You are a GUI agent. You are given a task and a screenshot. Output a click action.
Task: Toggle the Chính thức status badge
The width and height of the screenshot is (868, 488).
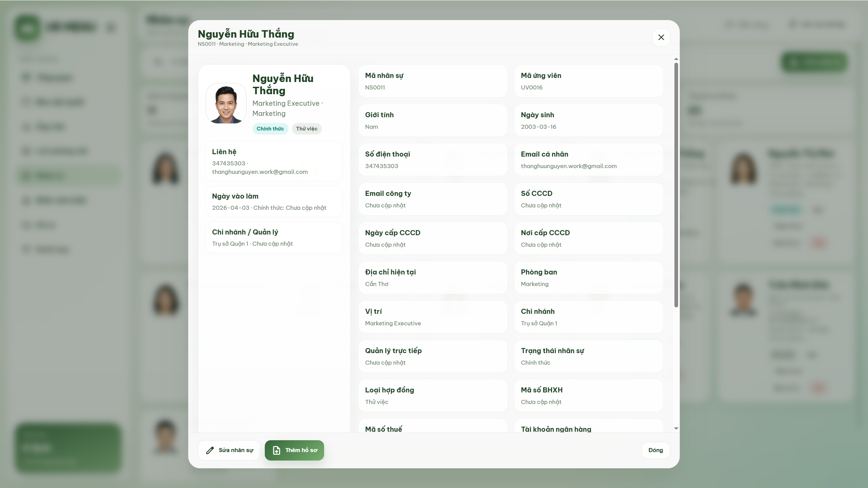270,129
